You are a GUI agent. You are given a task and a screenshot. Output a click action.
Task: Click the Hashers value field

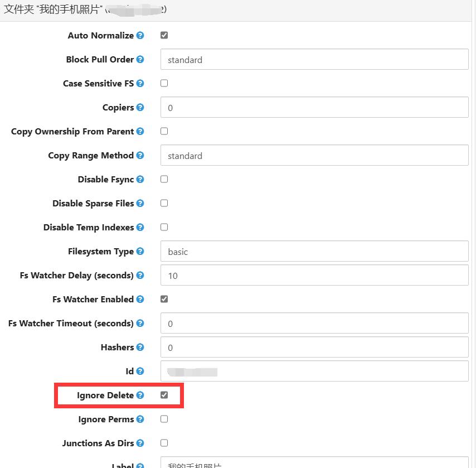[x=314, y=347]
